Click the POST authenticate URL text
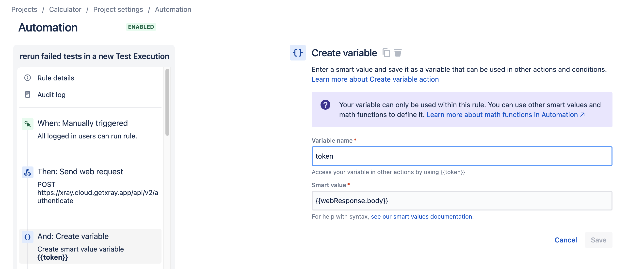 98,193
